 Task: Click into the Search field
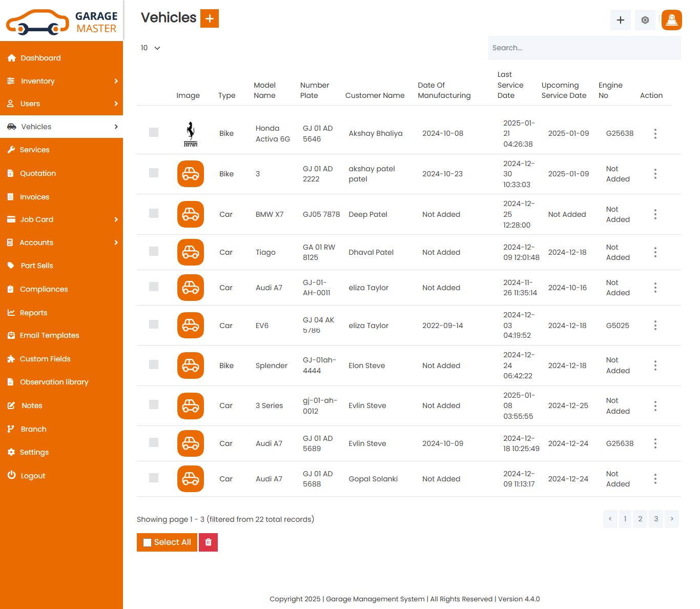pos(584,48)
